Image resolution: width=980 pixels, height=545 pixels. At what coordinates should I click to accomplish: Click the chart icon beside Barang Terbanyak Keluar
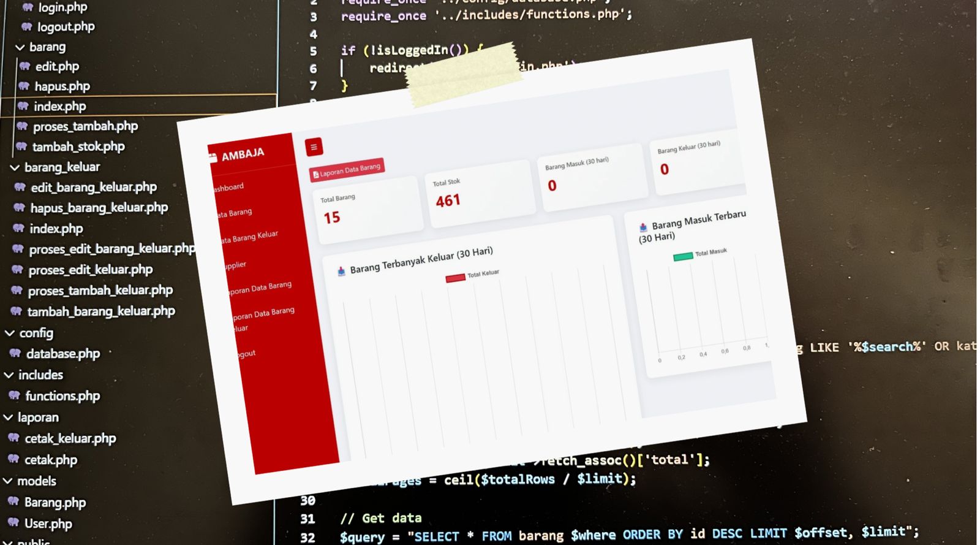[341, 271]
